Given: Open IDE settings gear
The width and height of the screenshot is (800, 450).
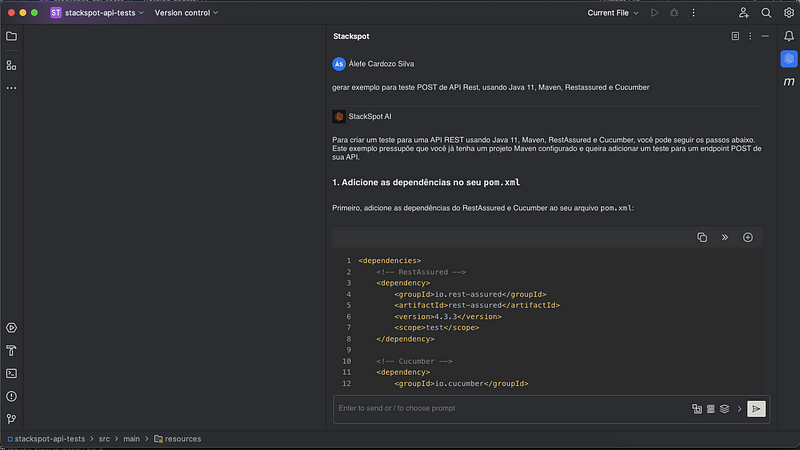Looking at the screenshot, I should (789, 13).
